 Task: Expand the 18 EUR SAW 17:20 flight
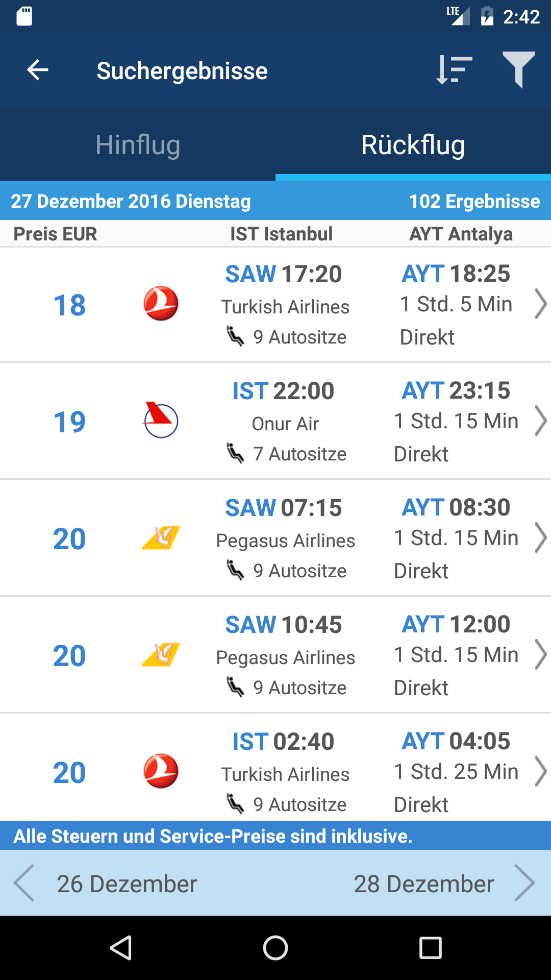pyautogui.click(x=275, y=305)
